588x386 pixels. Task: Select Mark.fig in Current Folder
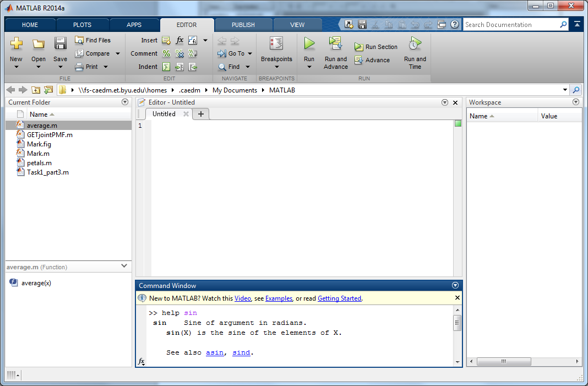tap(39, 144)
